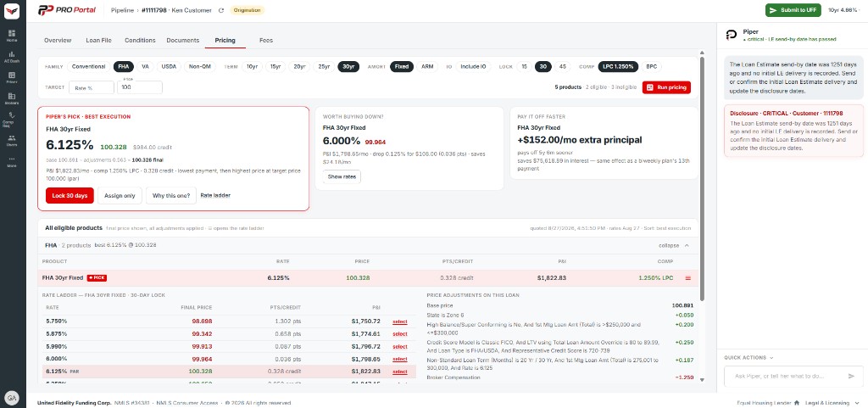
Task: Click the Piper assistant logo icon
Action: click(x=732, y=35)
